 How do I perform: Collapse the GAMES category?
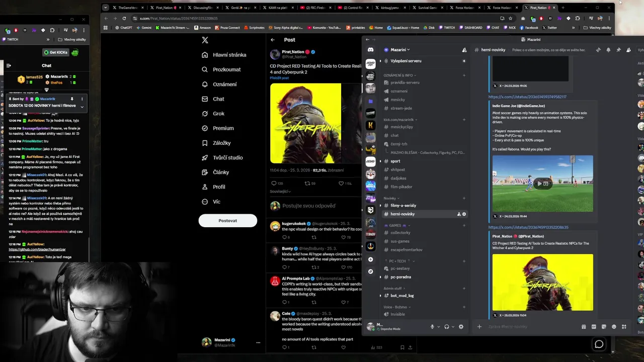tap(397, 225)
